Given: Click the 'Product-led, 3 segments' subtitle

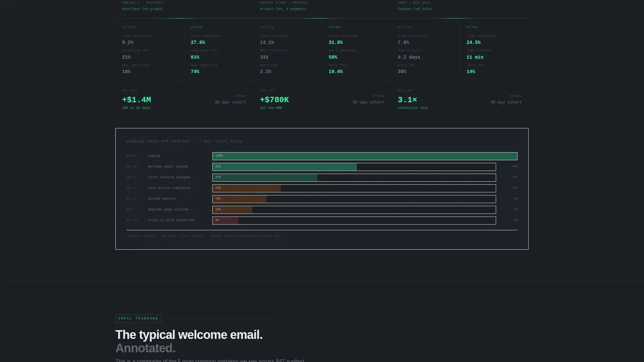Looking at the screenshot, I should (x=283, y=9).
